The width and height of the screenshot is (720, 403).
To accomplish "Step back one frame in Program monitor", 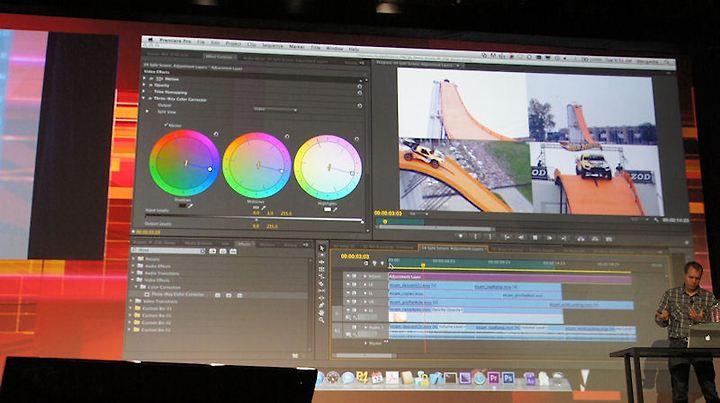I will (521, 237).
